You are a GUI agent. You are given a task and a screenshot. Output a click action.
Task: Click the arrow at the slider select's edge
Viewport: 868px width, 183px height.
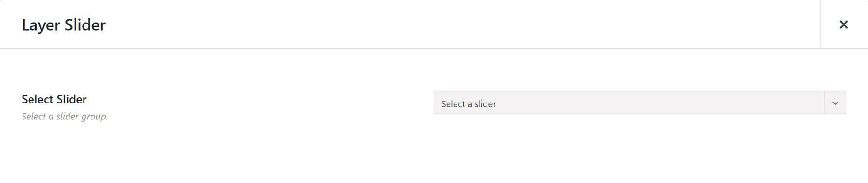point(835,103)
